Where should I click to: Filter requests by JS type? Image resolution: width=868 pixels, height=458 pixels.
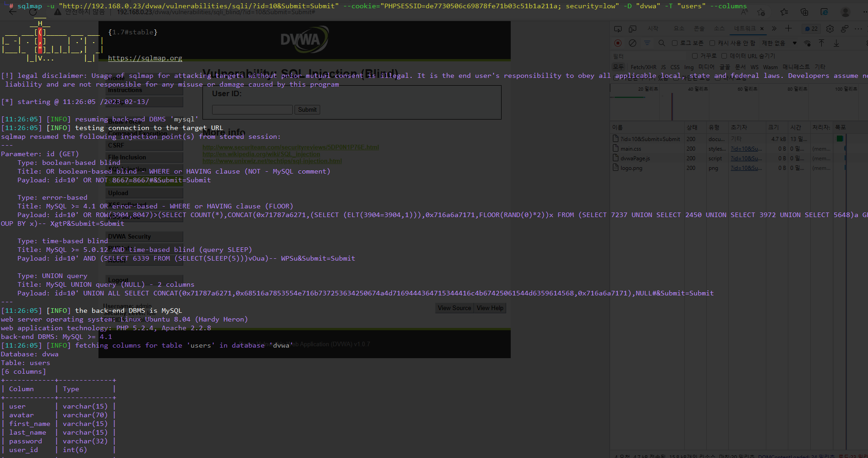tap(663, 67)
